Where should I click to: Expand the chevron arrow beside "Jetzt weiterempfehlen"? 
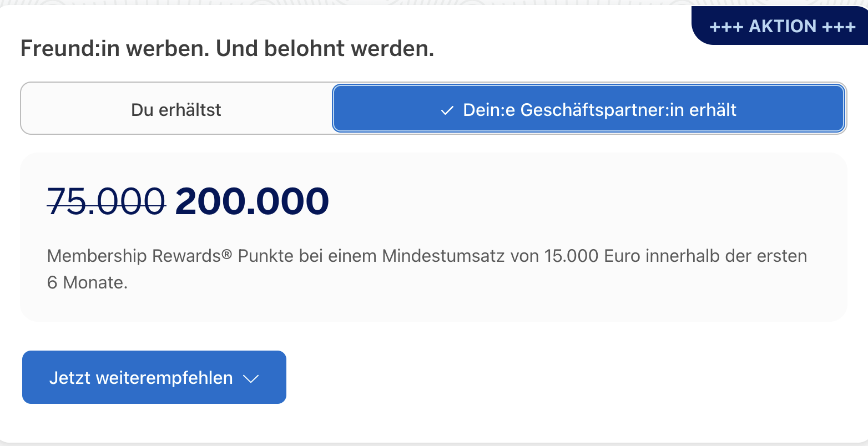click(x=251, y=378)
